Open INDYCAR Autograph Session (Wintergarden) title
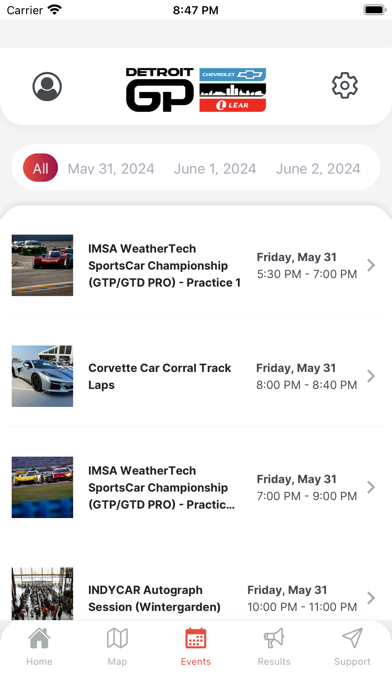Image resolution: width=392 pixels, height=696 pixels. (154, 598)
